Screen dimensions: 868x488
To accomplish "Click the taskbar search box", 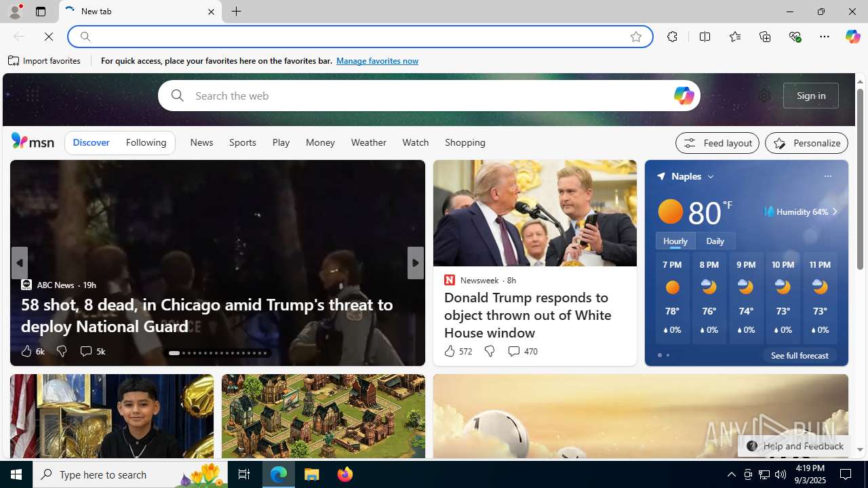I will [x=130, y=474].
